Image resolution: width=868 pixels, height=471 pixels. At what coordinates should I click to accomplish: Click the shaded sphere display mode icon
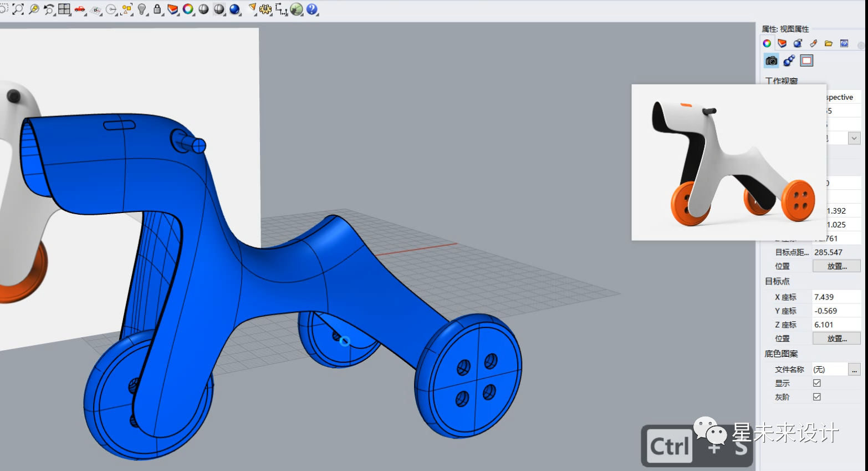(204, 9)
